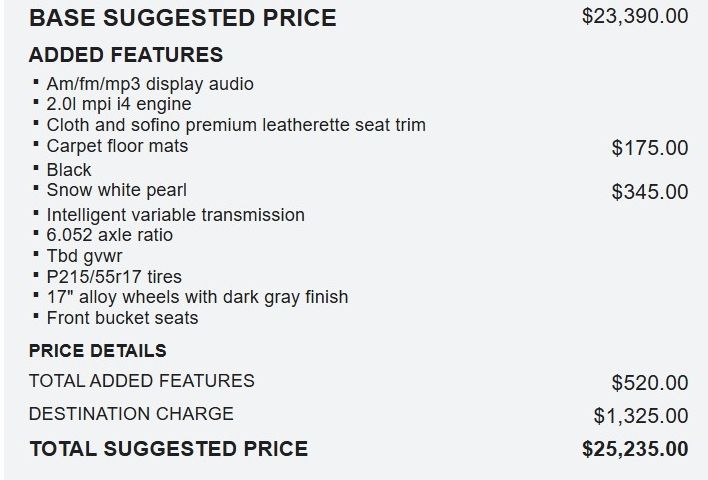Select the Carpet floor mats item
This screenshot has height=480, width=708.
tap(117, 146)
